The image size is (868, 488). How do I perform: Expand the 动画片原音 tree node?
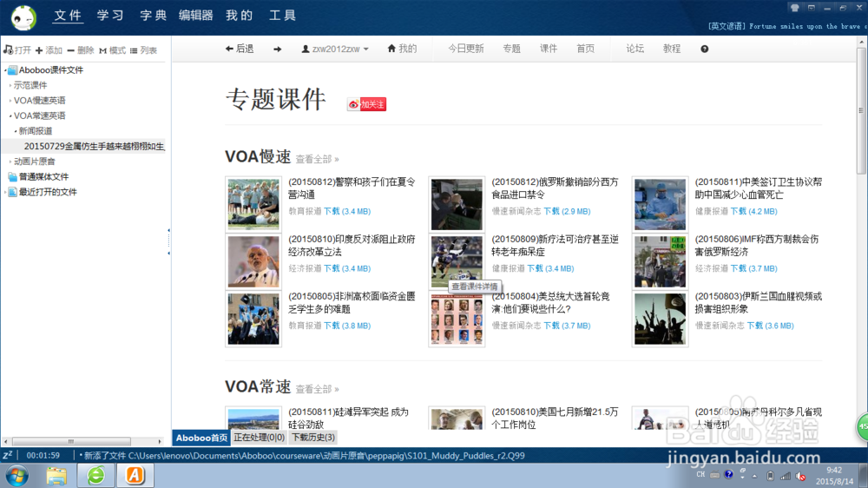10,162
